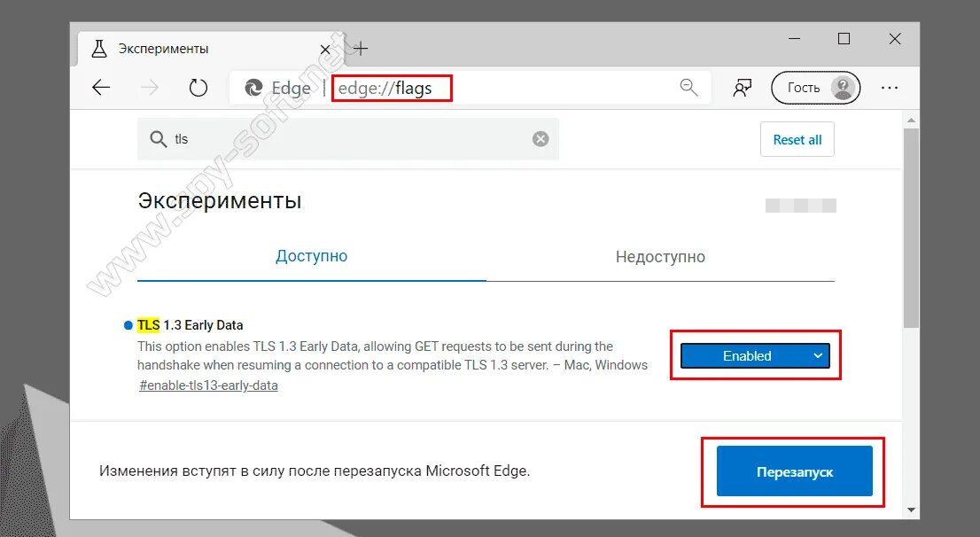
Task: Open the #enable-tls13-early-data link
Action: (x=208, y=385)
